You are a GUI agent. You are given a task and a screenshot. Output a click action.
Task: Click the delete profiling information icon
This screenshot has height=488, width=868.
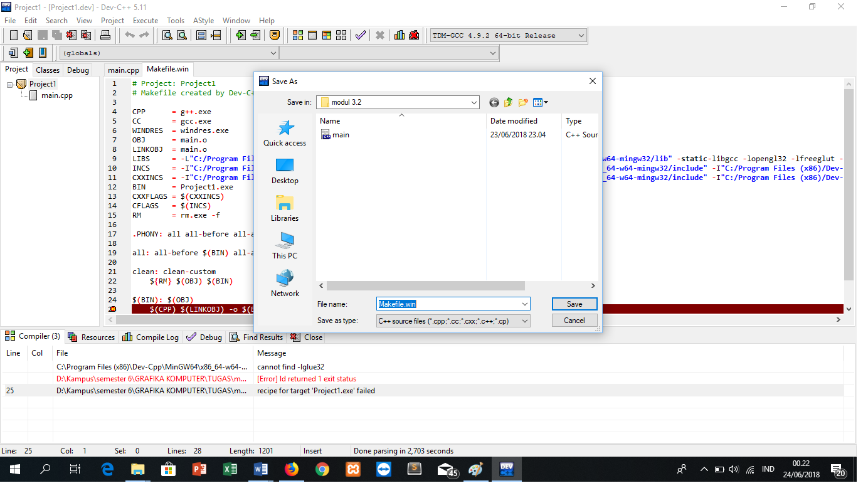pos(414,35)
